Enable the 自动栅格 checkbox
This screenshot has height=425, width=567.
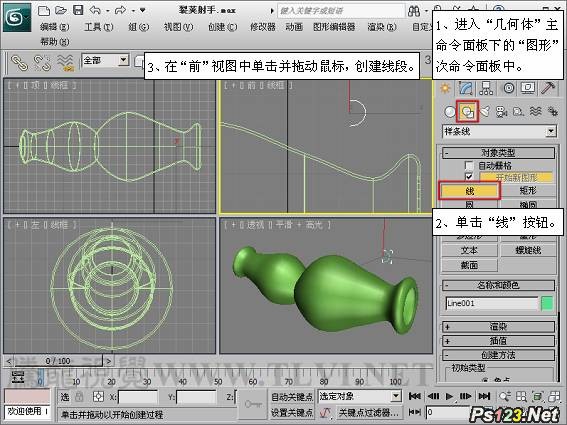(469, 166)
